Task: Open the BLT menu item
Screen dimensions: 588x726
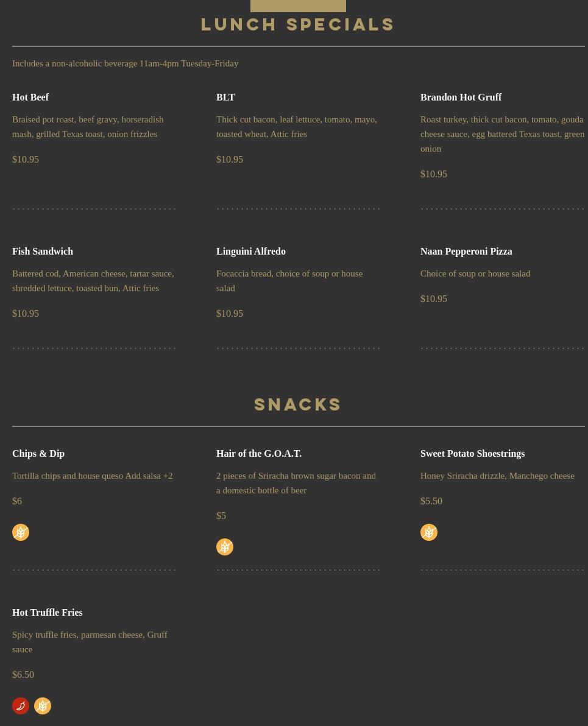Action: (x=225, y=97)
